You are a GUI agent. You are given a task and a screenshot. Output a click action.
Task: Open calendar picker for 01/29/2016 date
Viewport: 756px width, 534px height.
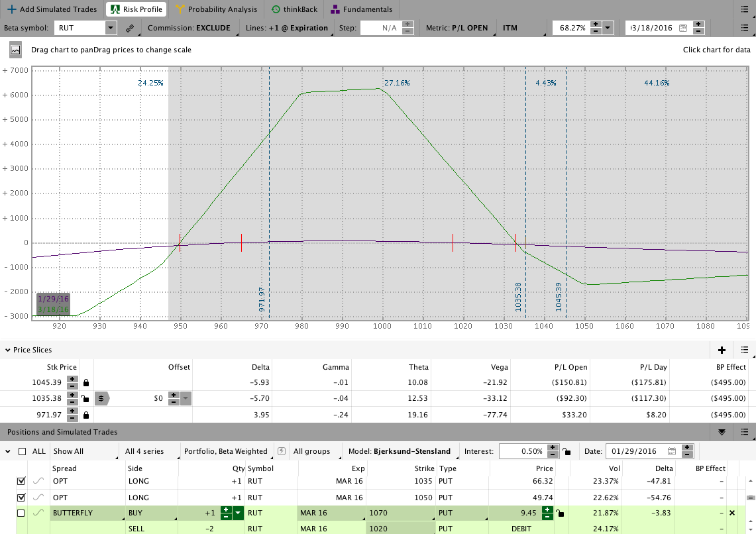(x=672, y=451)
